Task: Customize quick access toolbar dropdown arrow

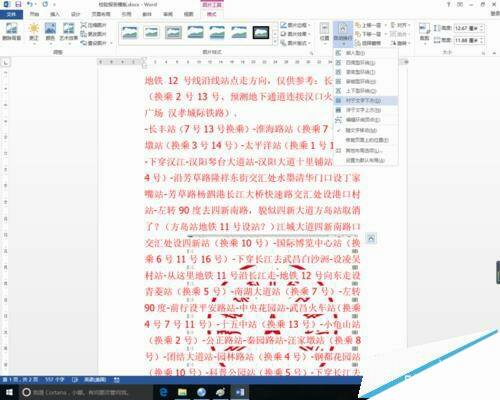Action: (x=54, y=5)
